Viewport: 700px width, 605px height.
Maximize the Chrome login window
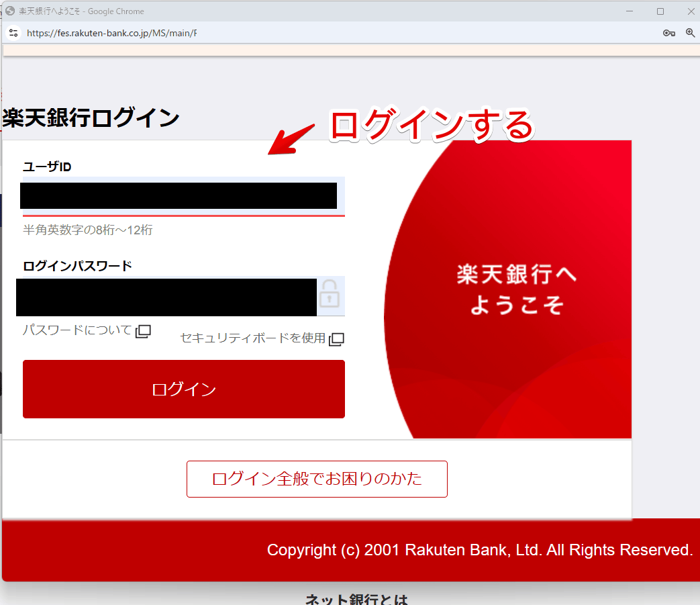coord(660,11)
